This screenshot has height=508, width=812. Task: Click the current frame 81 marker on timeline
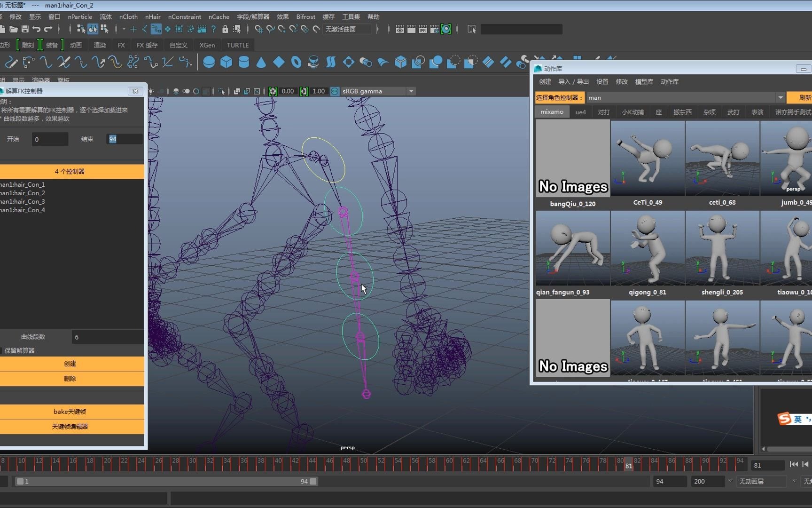pyautogui.click(x=629, y=465)
